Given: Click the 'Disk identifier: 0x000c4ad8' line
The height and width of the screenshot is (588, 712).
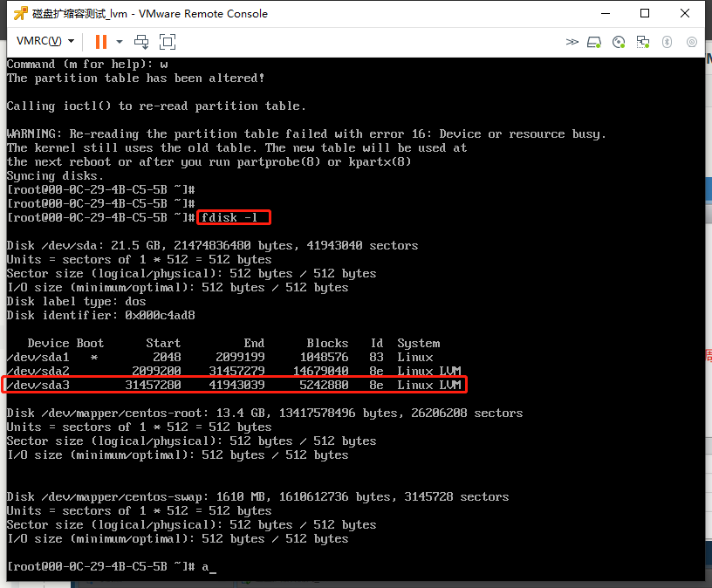Looking at the screenshot, I should click(101, 315).
